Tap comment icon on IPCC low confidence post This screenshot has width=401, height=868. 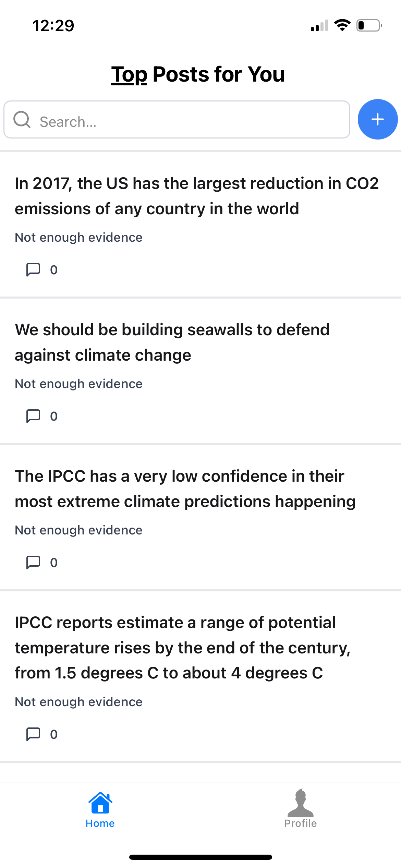pyautogui.click(x=33, y=563)
